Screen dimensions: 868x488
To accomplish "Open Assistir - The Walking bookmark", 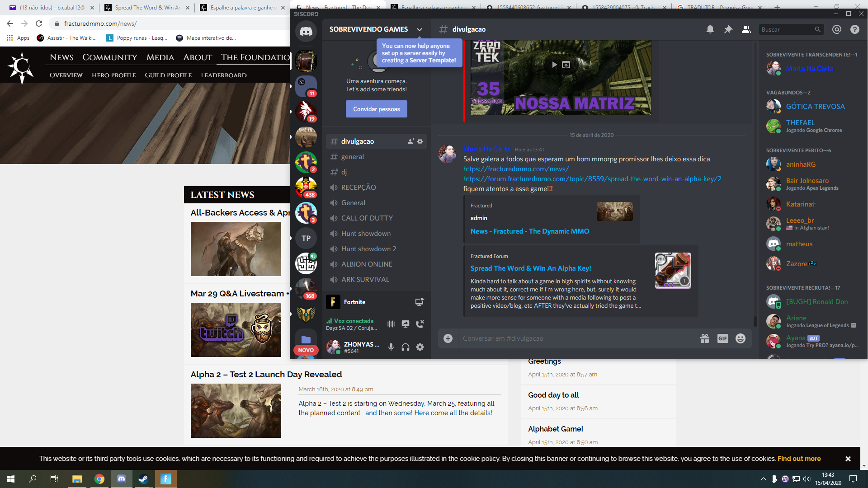I will tap(67, 38).
